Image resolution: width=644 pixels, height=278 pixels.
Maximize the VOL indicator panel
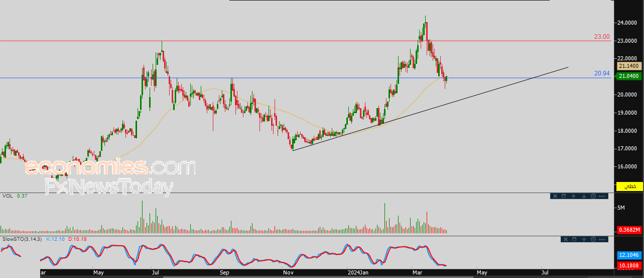(564, 196)
